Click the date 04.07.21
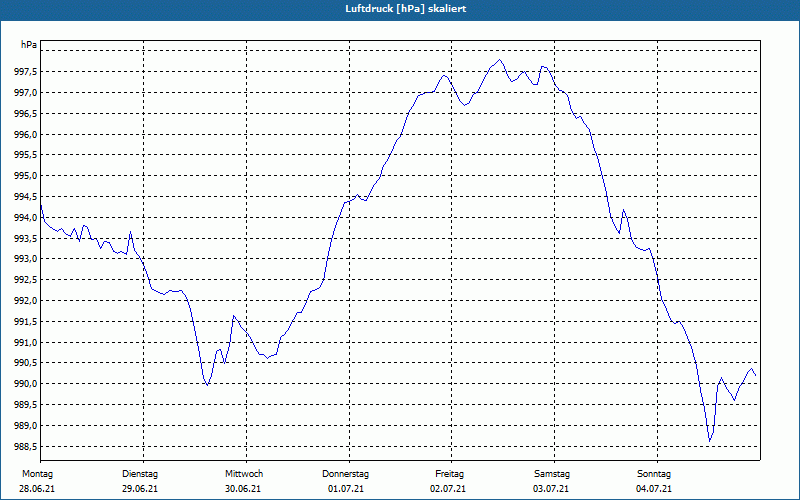 pyautogui.click(x=654, y=489)
